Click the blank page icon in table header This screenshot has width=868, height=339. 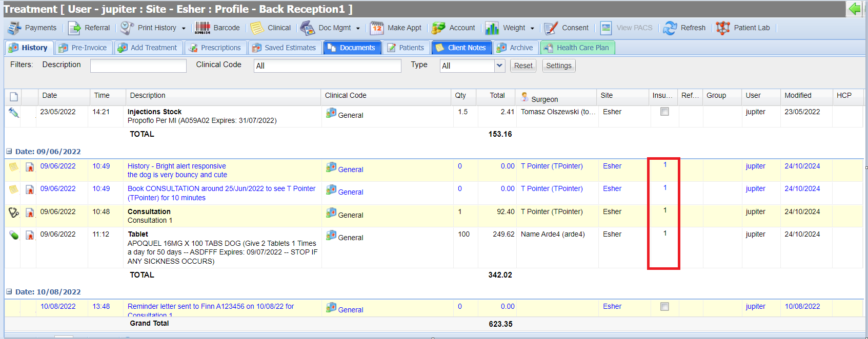coord(14,97)
